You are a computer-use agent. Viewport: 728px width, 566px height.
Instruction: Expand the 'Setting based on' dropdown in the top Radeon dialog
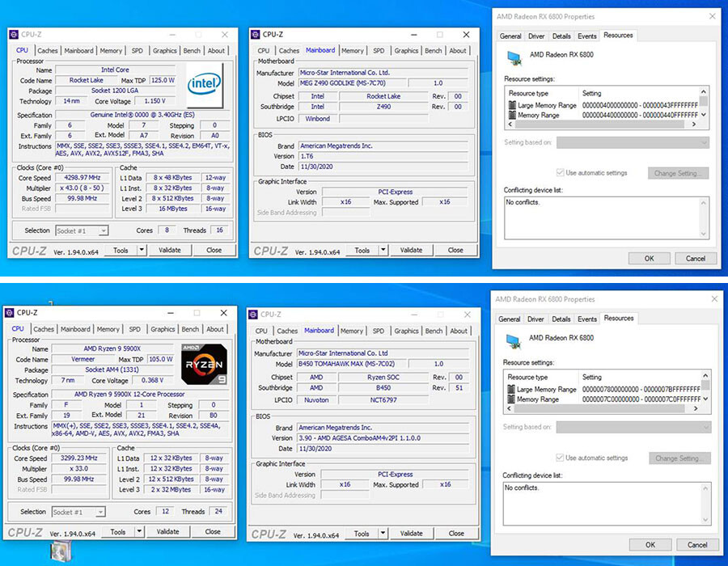tap(632, 142)
